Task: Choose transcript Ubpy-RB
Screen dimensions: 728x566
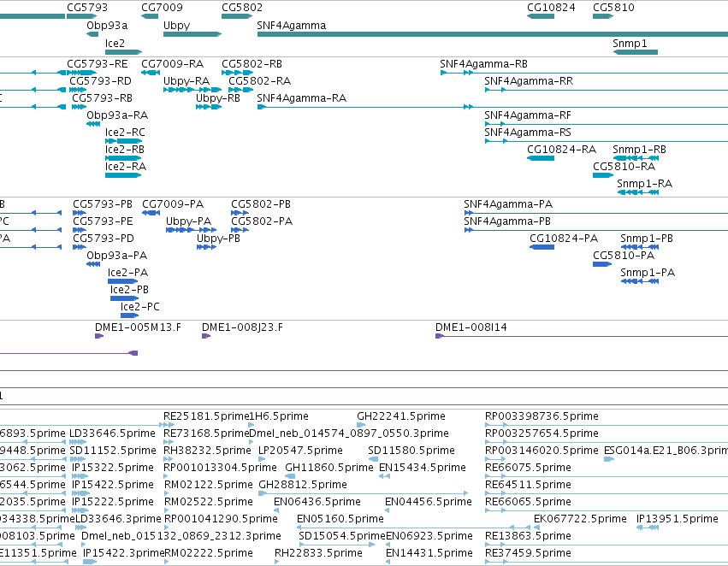Action: click(218, 97)
